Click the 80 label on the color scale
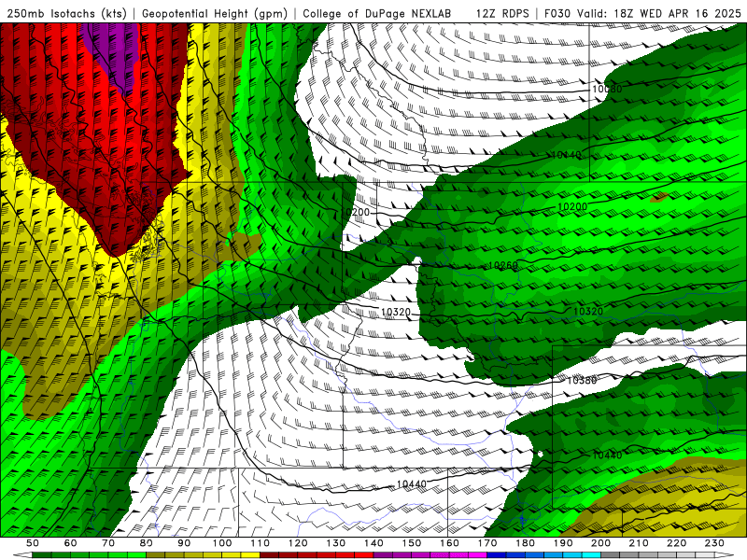This screenshot has height=560, width=747. (x=147, y=543)
